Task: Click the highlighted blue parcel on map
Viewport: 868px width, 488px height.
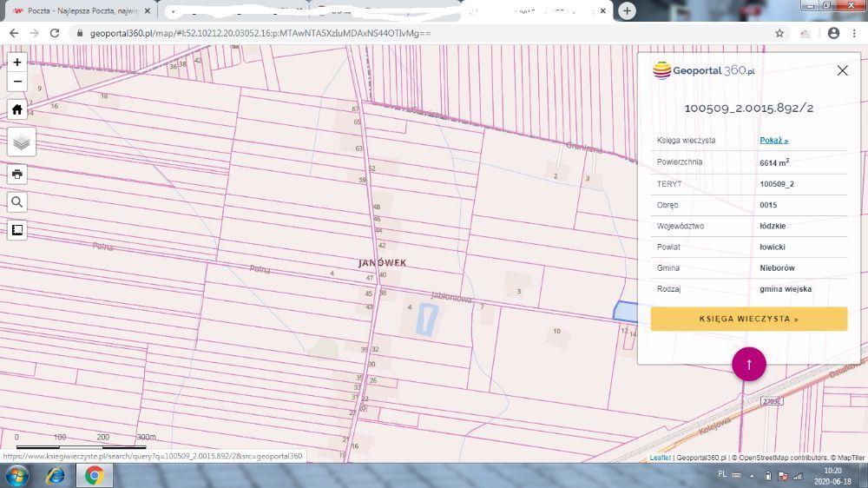Action: point(625,311)
